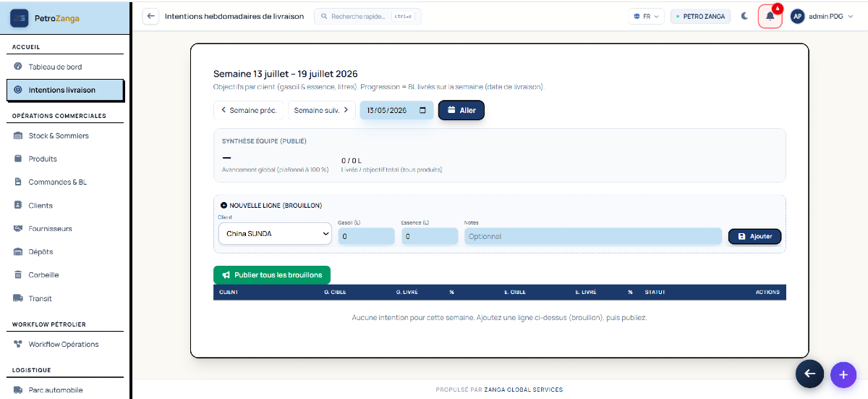Open calendar picker in date field
This screenshot has width=868, height=399.
coord(422,111)
